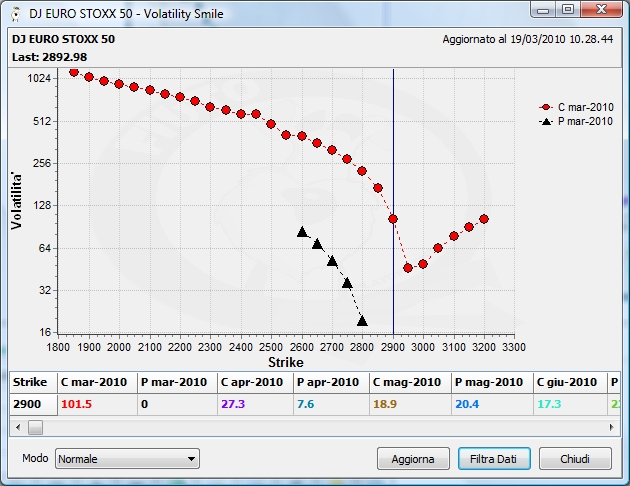Screen dimensions: 630x486
Task: Maximize the Volatility Smile window
Action: [568, 10]
